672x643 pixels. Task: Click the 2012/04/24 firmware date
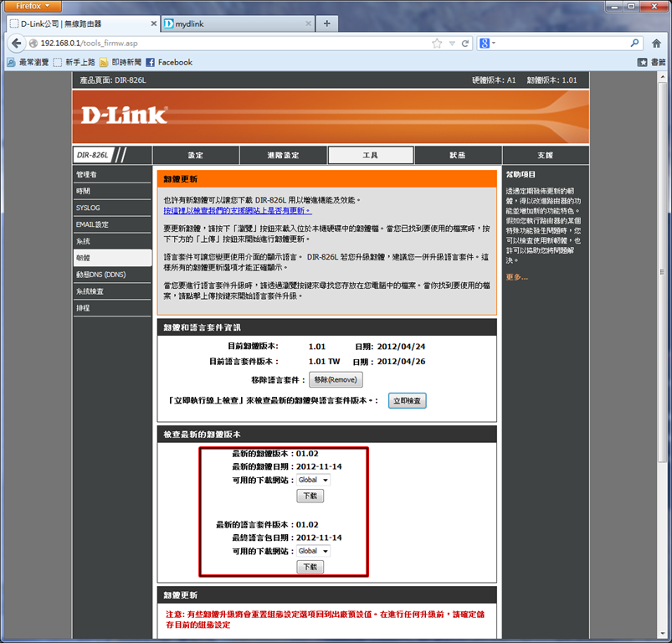pyautogui.click(x=401, y=347)
